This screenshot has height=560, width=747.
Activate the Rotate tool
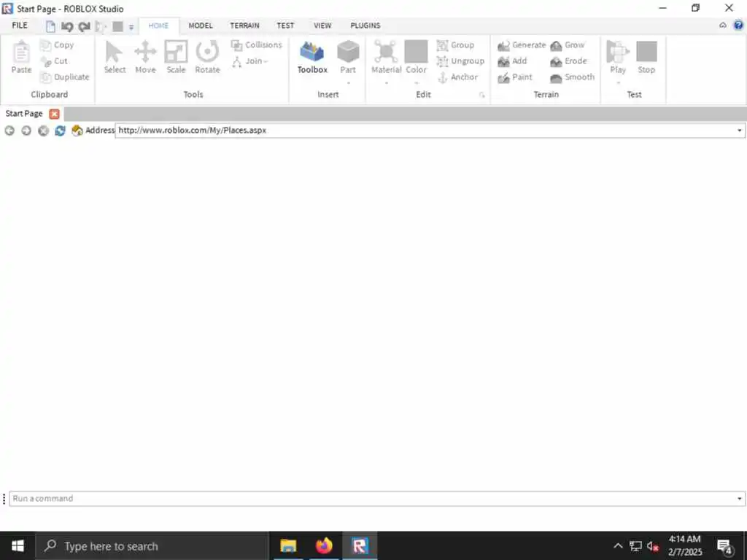(x=207, y=57)
